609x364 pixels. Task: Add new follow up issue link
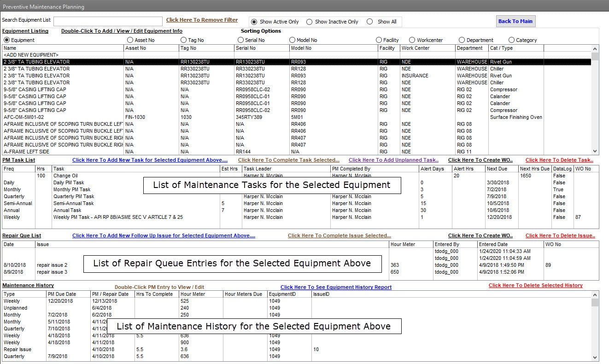coord(164,235)
